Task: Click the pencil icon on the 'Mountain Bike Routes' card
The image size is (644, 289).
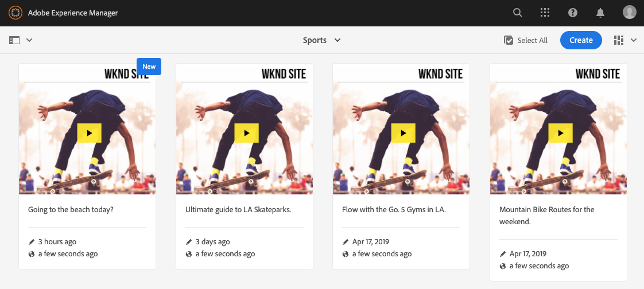Action: pyautogui.click(x=503, y=253)
